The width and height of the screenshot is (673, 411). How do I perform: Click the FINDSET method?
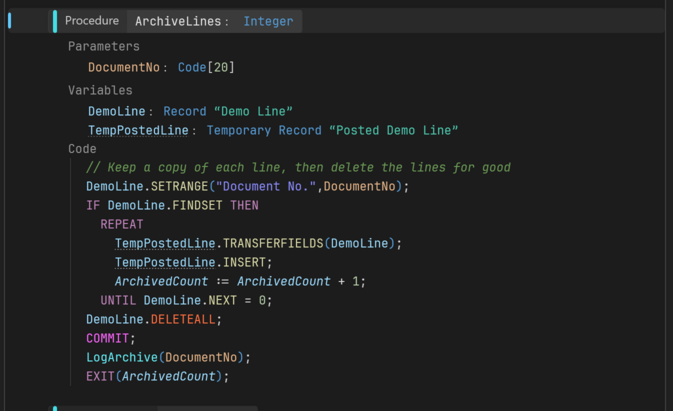pyautogui.click(x=197, y=206)
